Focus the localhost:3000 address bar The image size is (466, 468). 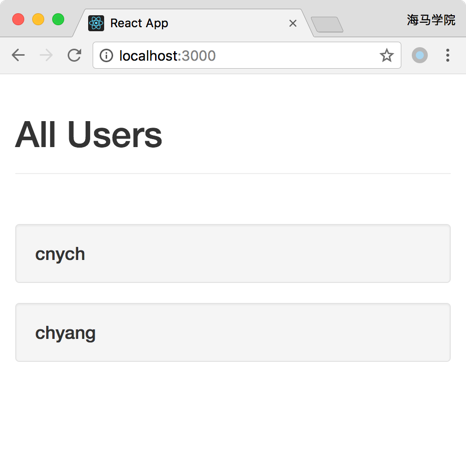tap(247, 55)
